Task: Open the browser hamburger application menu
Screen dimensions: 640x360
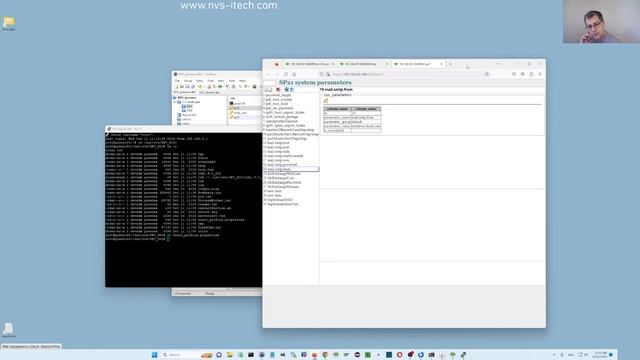Action: click(x=540, y=74)
